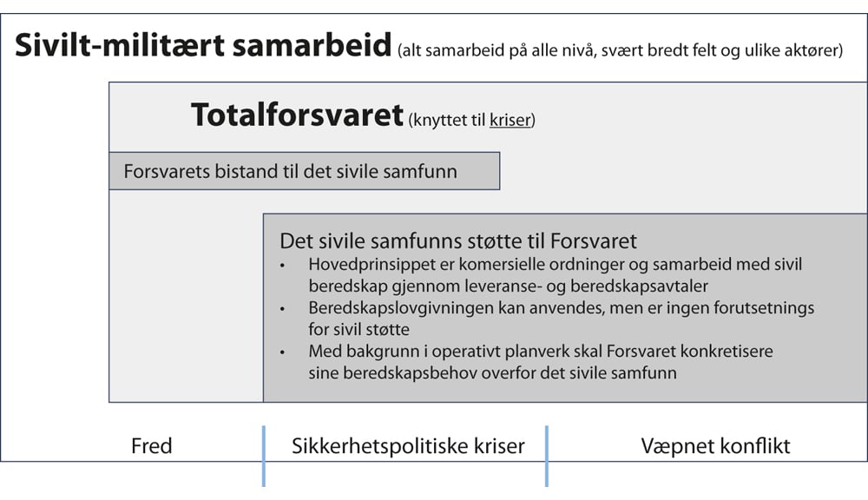Select the "Væpnet konflikt" phase label
Viewport: 868px width, 500px height.
[716, 446]
